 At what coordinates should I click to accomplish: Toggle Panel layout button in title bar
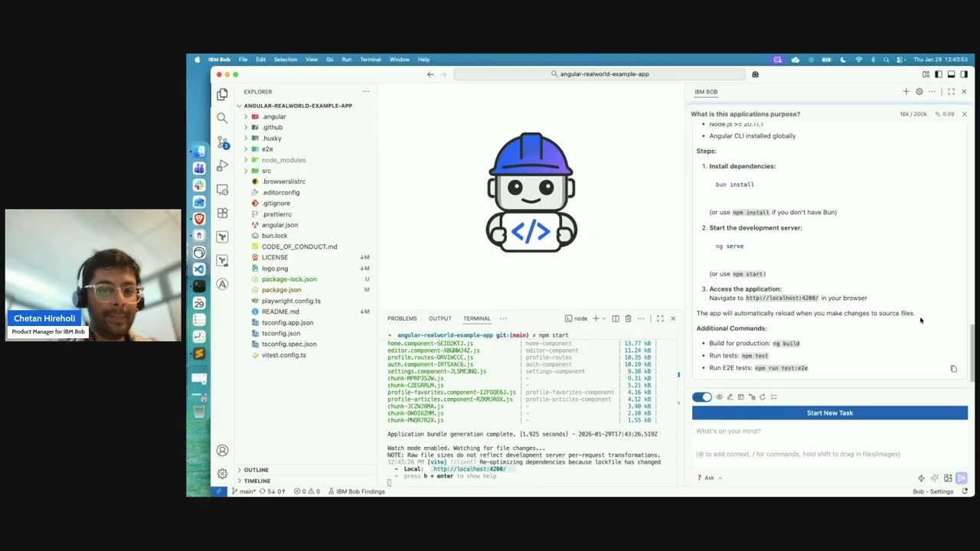pos(951,74)
